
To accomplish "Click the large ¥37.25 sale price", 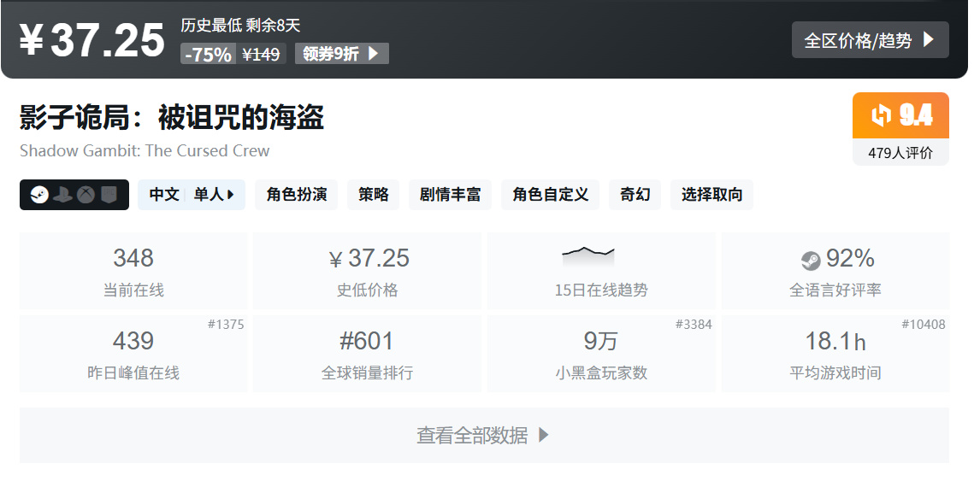I will point(92,40).
